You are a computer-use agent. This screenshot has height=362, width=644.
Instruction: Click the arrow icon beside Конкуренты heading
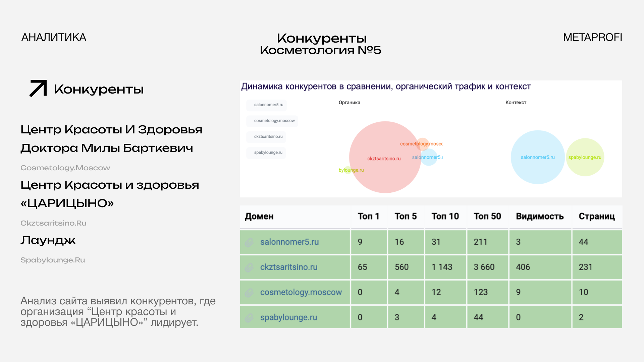point(38,88)
